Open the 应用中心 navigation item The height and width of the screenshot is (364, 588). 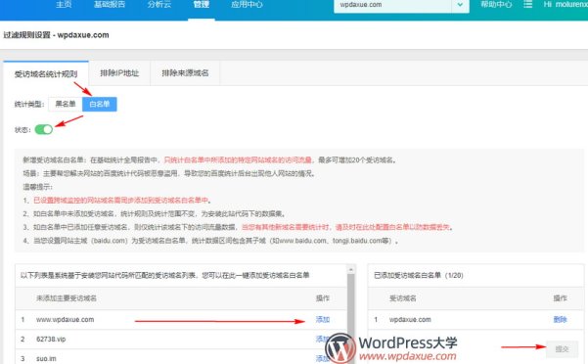[247, 5]
